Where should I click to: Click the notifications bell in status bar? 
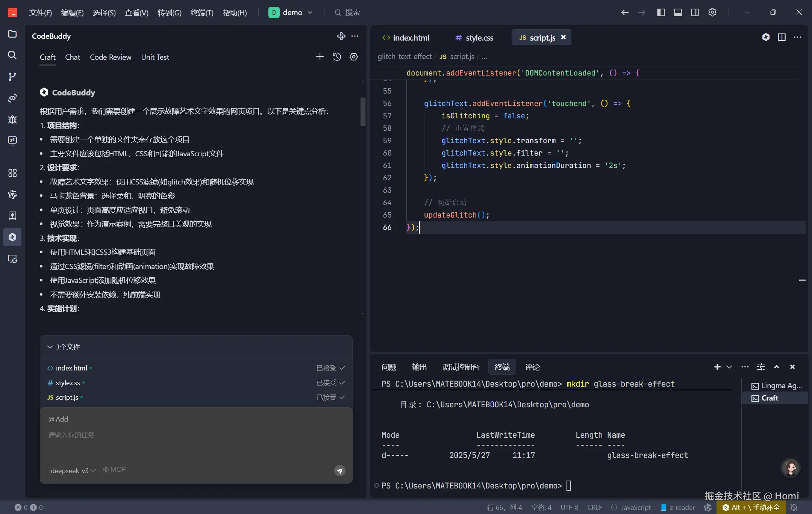pyautogui.click(x=794, y=507)
